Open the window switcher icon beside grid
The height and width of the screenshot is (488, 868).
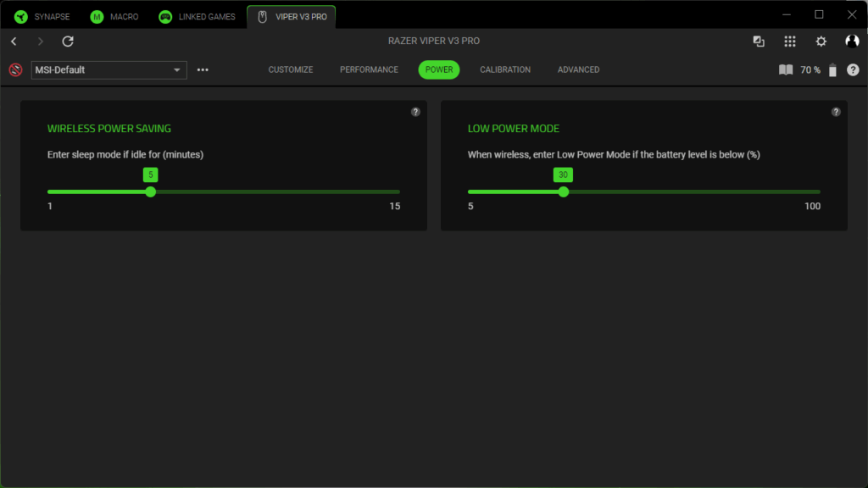click(x=759, y=42)
